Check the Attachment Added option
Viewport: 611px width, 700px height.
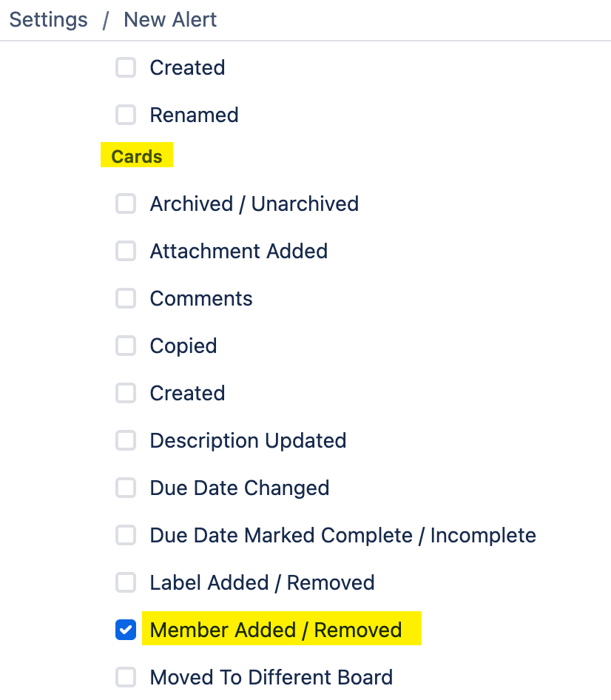pyautogui.click(x=126, y=251)
